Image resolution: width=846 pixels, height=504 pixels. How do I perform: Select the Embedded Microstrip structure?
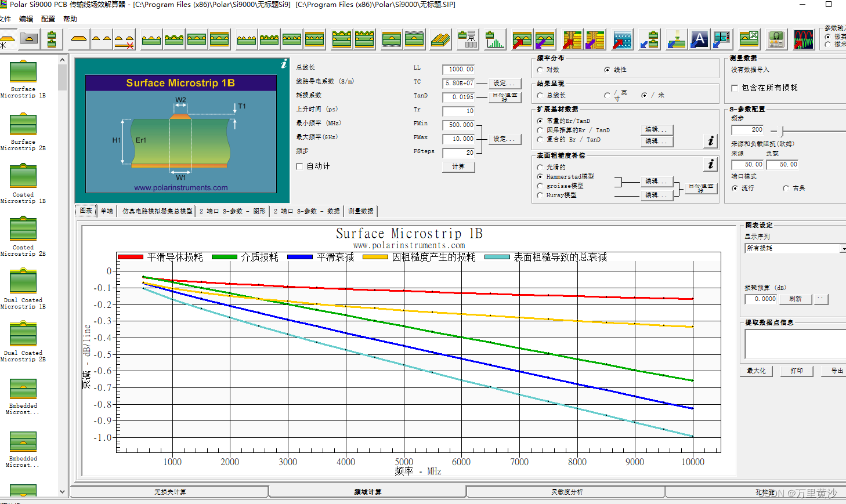[23, 389]
